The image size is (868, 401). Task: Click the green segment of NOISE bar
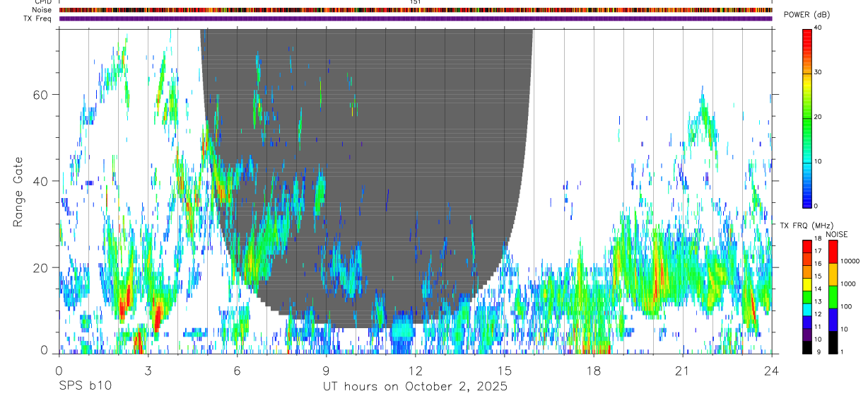(833, 297)
